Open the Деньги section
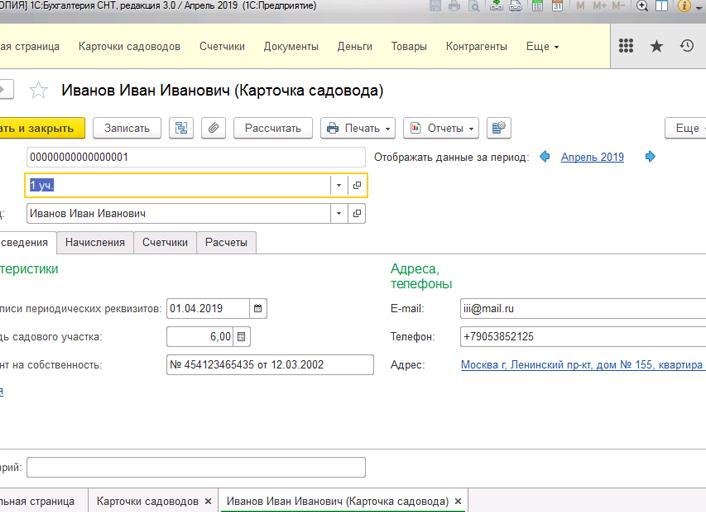This screenshot has height=512, width=706. pos(355,46)
